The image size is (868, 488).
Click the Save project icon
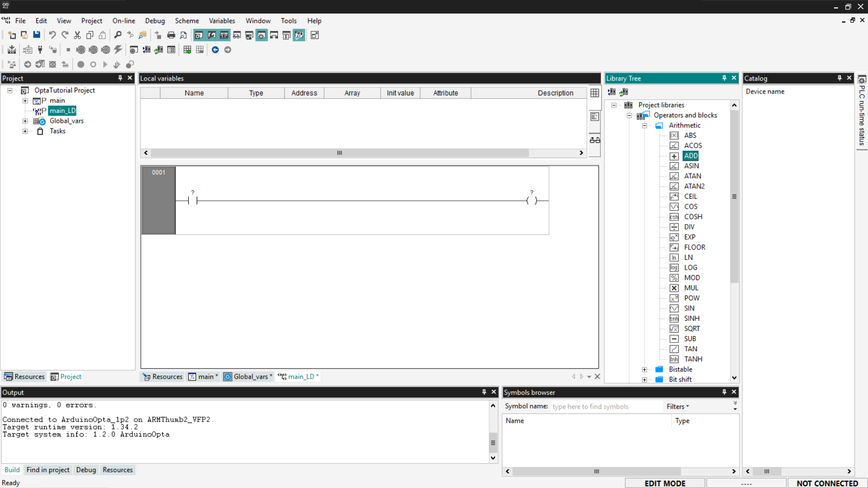click(x=37, y=35)
